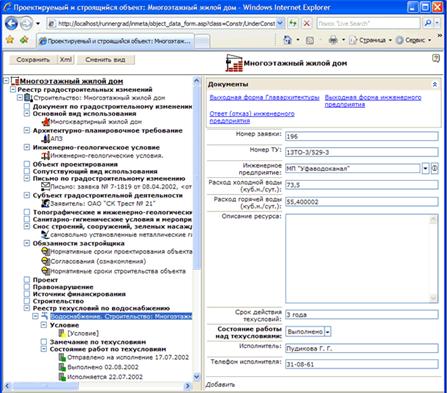447x393 pixels.
Task: Click the Сменить вид button
Action: (x=105, y=60)
